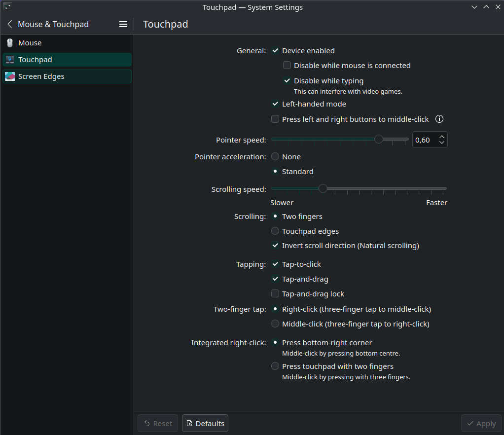Restore settings with Defaults button

[x=205, y=424]
